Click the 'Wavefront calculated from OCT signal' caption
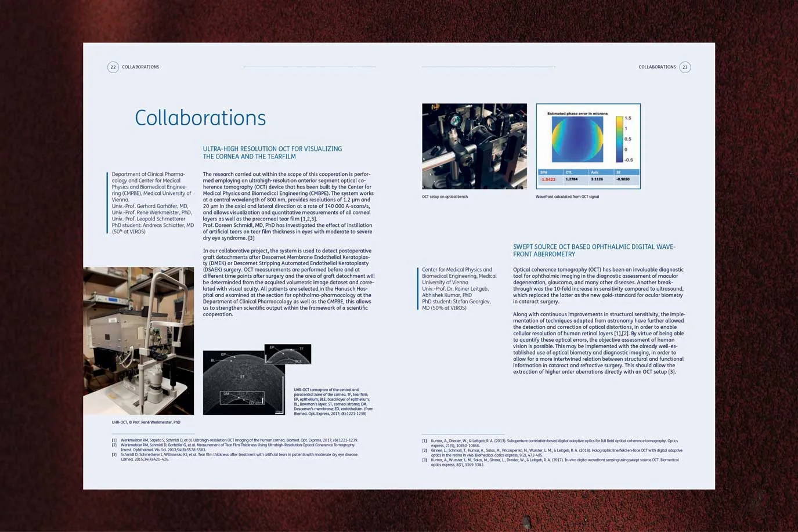Viewport: 798px width, 532px height. pyautogui.click(x=567, y=197)
